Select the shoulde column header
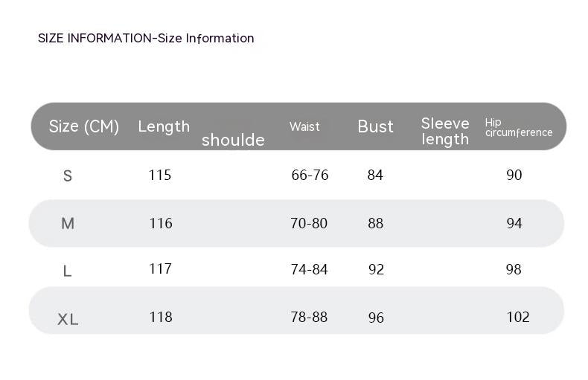This screenshot has width=588, height=380. [233, 140]
